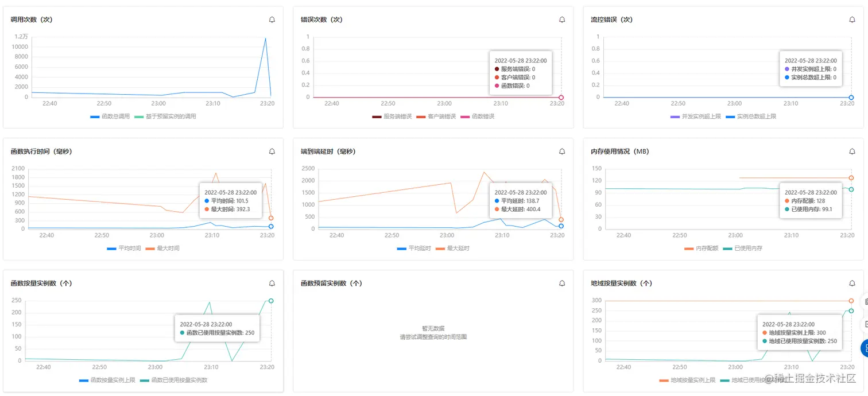Image resolution: width=868 pixels, height=396 pixels.
Task: Toggle the 最大延时 legend entry
Action: point(452,249)
